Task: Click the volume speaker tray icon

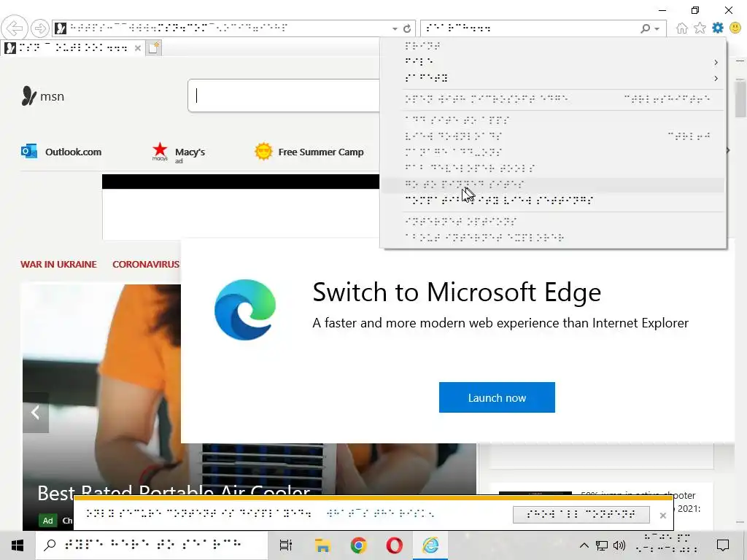Action: 619,545
